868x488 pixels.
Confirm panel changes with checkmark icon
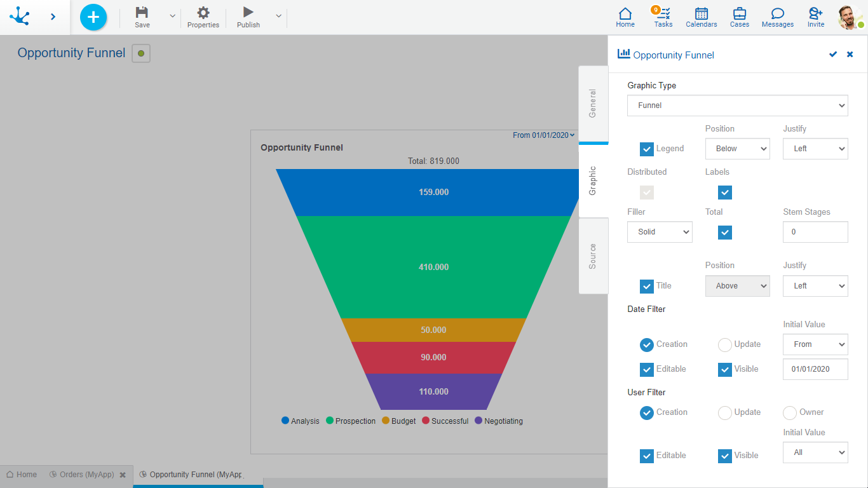tap(833, 55)
